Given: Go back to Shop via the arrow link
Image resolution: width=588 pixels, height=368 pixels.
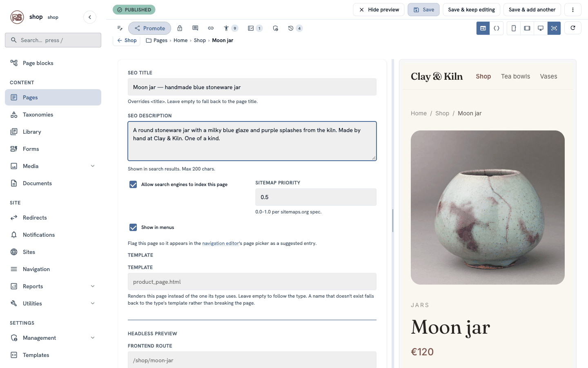Looking at the screenshot, I should click(127, 40).
